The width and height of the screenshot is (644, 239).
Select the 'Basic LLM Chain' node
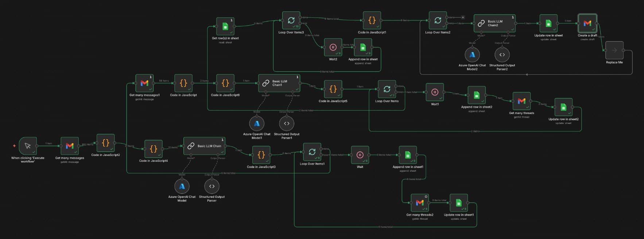205,146
